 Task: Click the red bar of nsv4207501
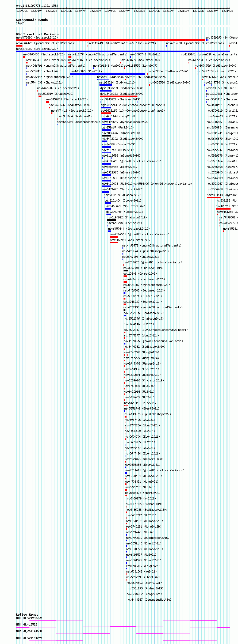pyautogui.click(x=114, y=237)
